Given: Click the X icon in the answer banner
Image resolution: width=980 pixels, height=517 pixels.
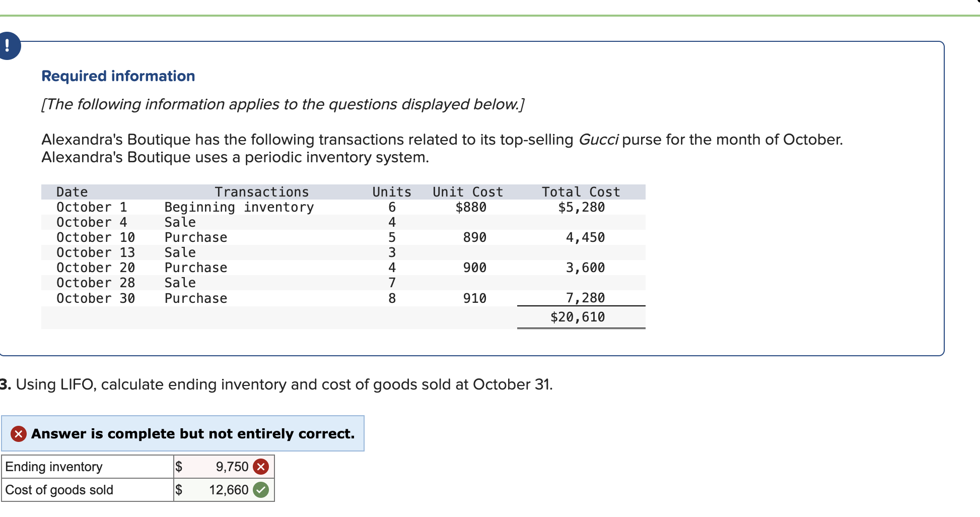Looking at the screenshot, I should pyautogui.click(x=19, y=434).
